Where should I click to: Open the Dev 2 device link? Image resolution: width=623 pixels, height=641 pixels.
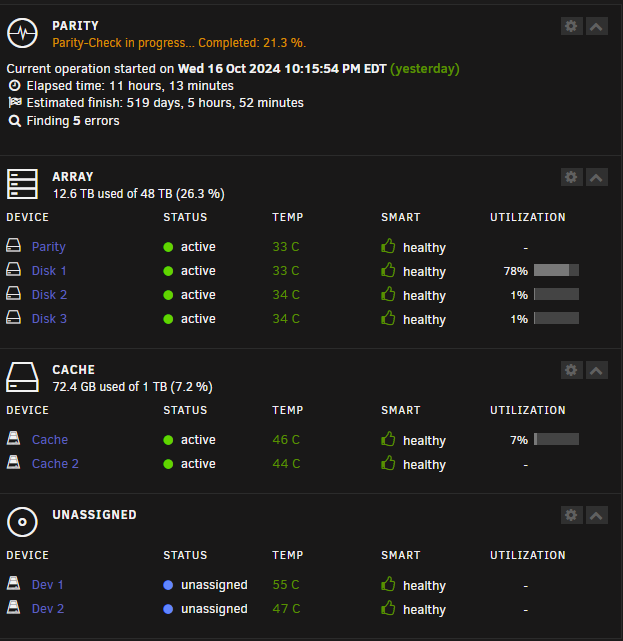click(x=48, y=609)
